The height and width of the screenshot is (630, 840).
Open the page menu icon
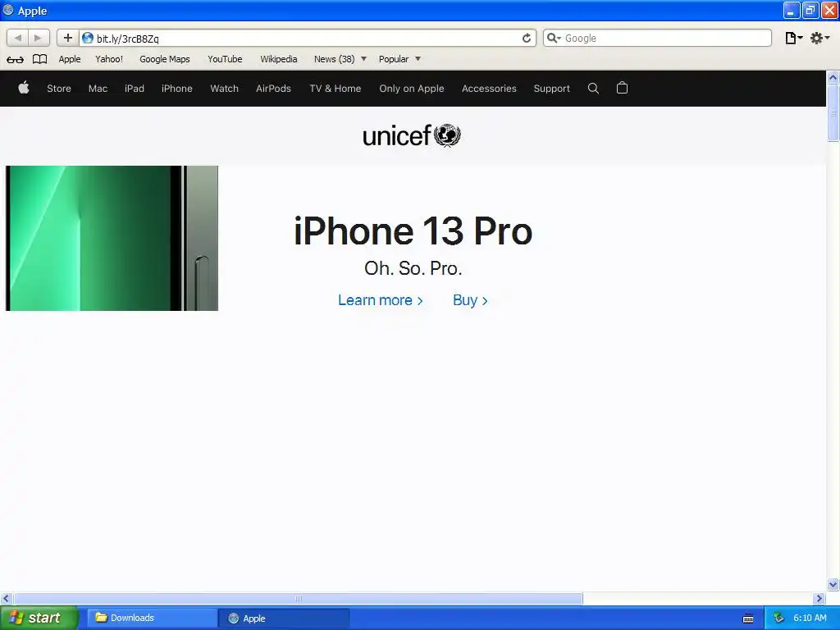[x=793, y=38]
